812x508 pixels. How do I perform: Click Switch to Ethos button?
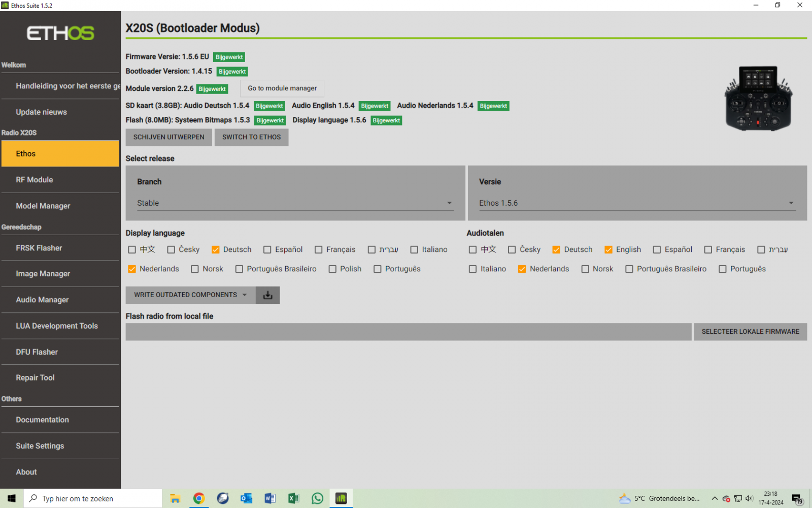pyautogui.click(x=252, y=137)
